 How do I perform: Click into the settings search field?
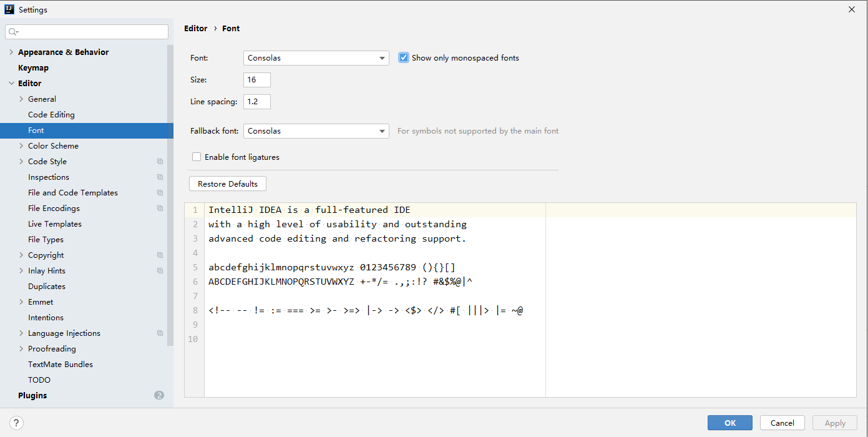[87, 32]
